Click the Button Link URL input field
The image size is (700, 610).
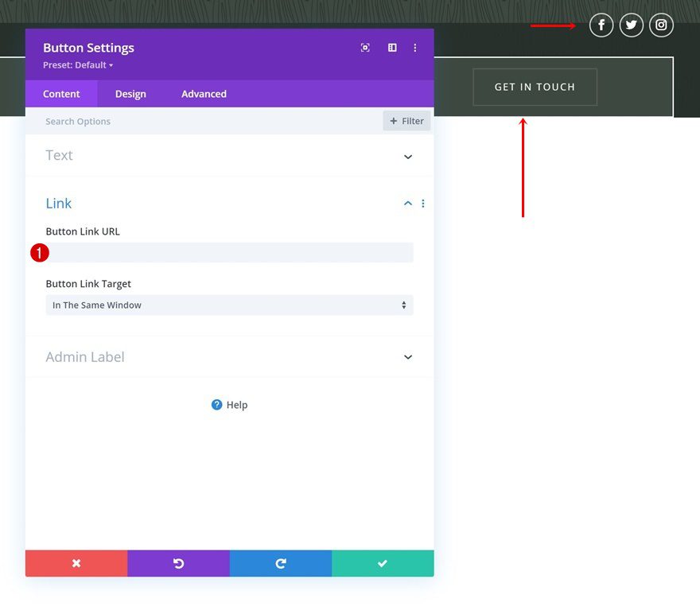[231, 253]
